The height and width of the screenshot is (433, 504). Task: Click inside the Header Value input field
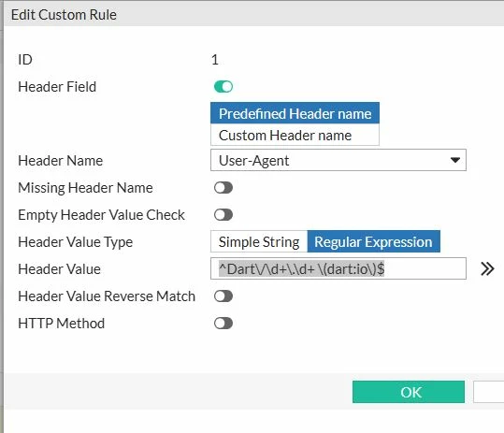tap(338, 268)
